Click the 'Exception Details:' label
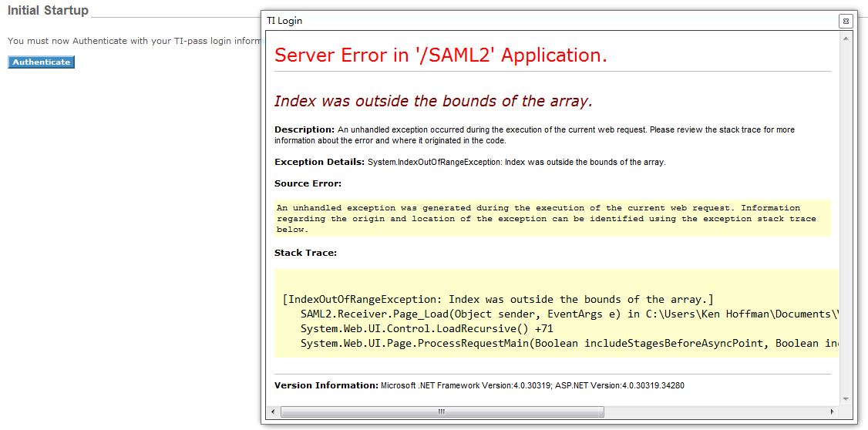The width and height of the screenshot is (868, 430). coord(319,162)
